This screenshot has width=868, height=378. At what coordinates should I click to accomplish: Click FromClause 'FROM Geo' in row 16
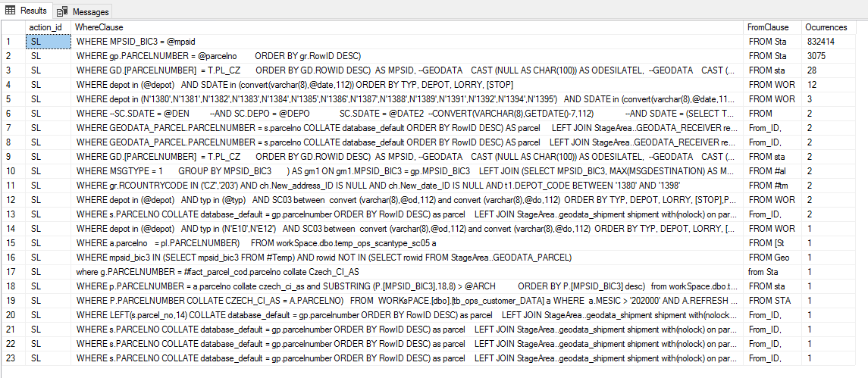point(772,258)
